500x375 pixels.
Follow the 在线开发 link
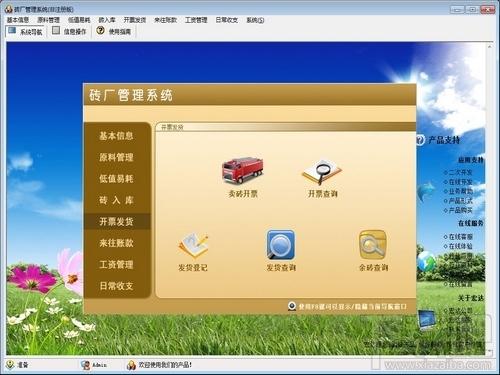point(460,182)
